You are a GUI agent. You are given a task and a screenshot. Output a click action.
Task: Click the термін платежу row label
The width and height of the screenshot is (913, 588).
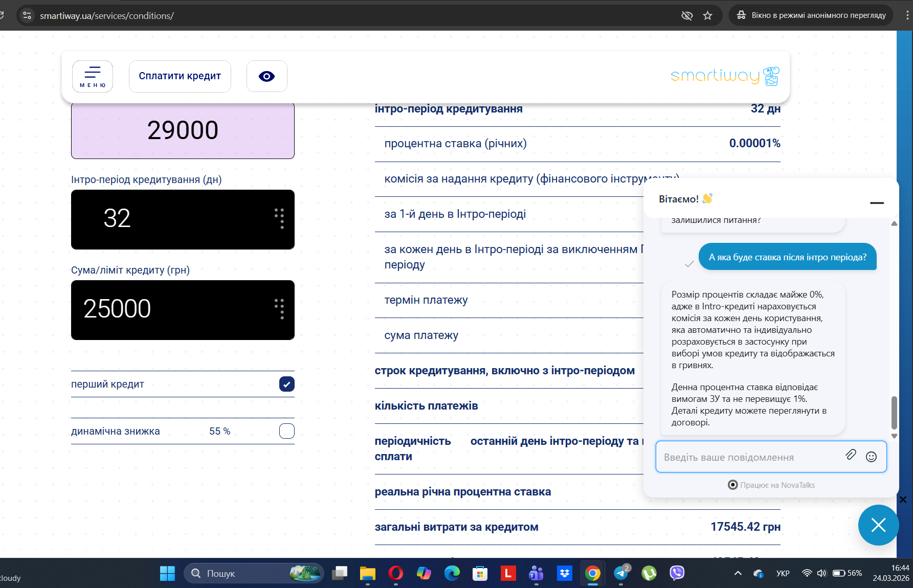[426, 300]
